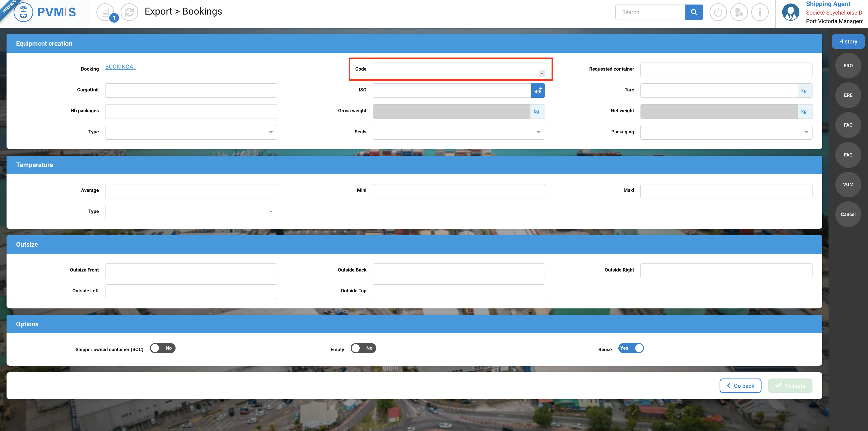Select the VGM sidebar item

pyautogui.click(x=848, y=184)
